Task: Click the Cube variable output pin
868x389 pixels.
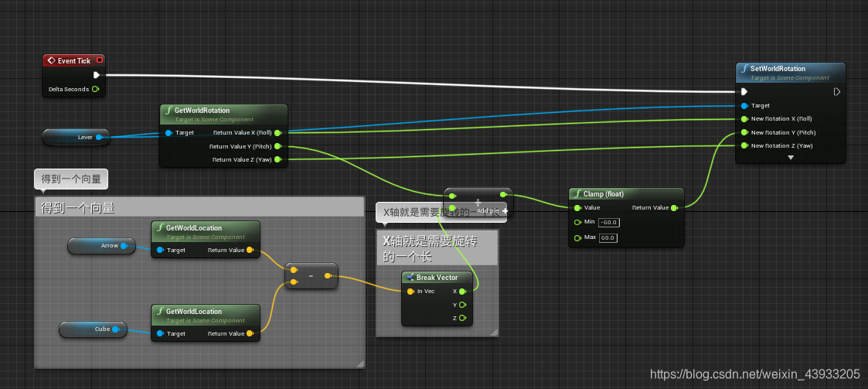Action: (x=115, y=329)
